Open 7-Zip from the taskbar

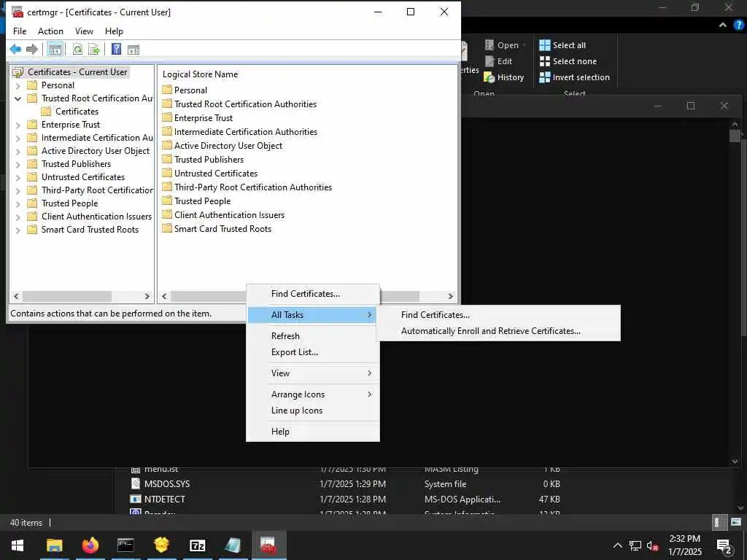pos(197,545)
